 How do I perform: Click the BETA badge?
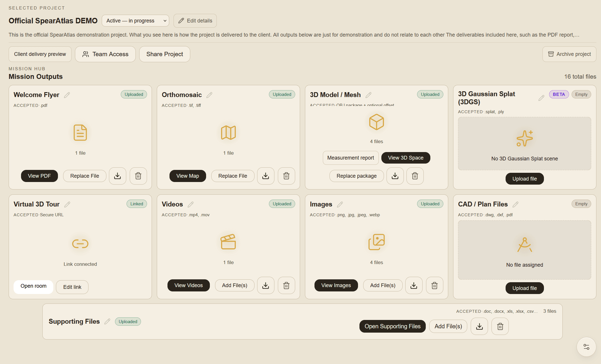tap(559, 94)
